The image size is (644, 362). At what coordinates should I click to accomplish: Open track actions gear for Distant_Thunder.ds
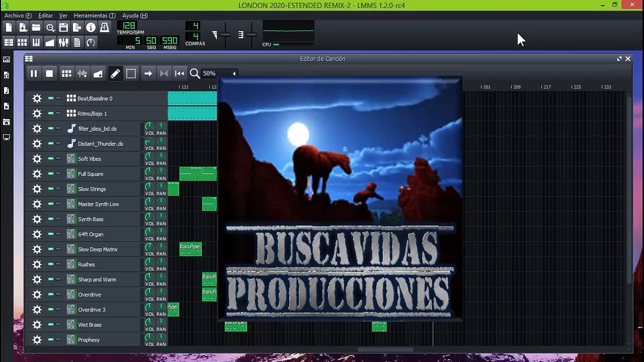tap(37, 144)
